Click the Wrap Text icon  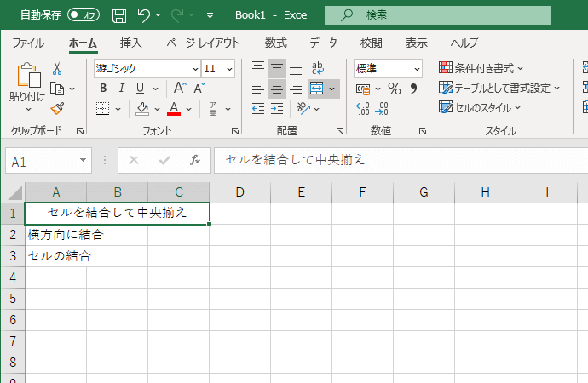[x=317, y=69]
